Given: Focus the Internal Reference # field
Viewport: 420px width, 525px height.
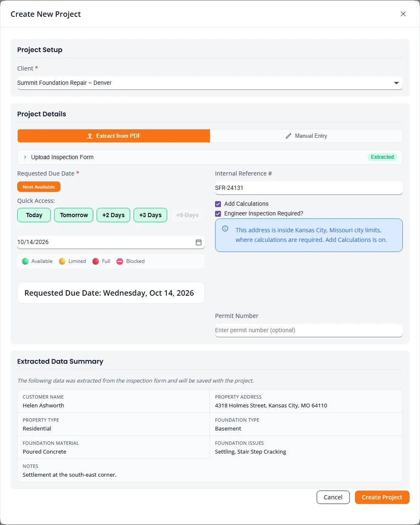Looking at the screenshot, I should coord(309,188).
